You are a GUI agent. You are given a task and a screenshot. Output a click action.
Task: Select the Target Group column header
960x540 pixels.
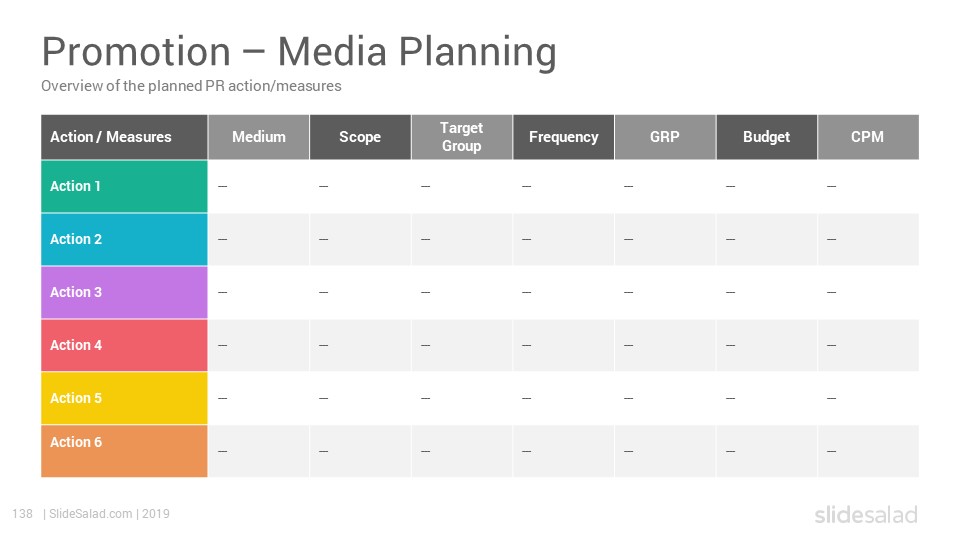click(x=462, y=137)
